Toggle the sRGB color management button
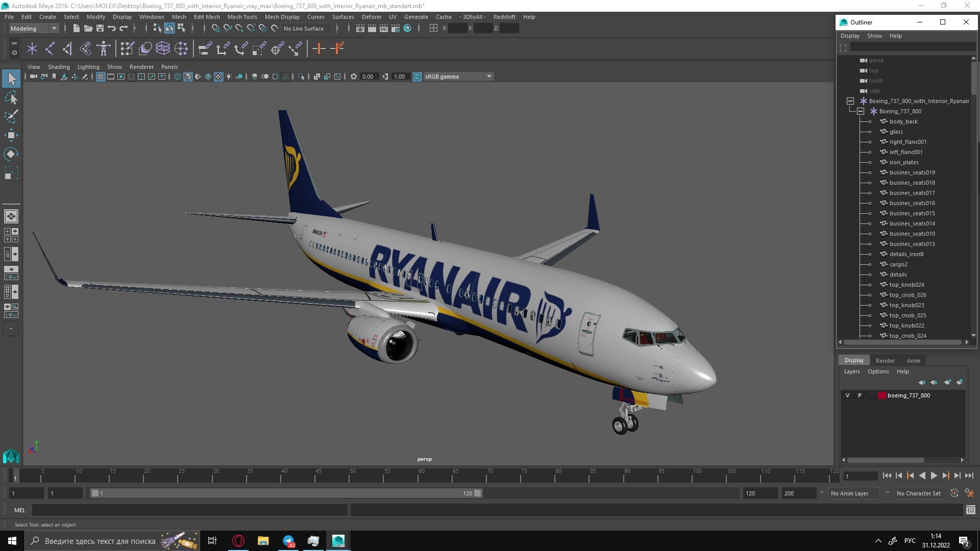 point(417,77)
